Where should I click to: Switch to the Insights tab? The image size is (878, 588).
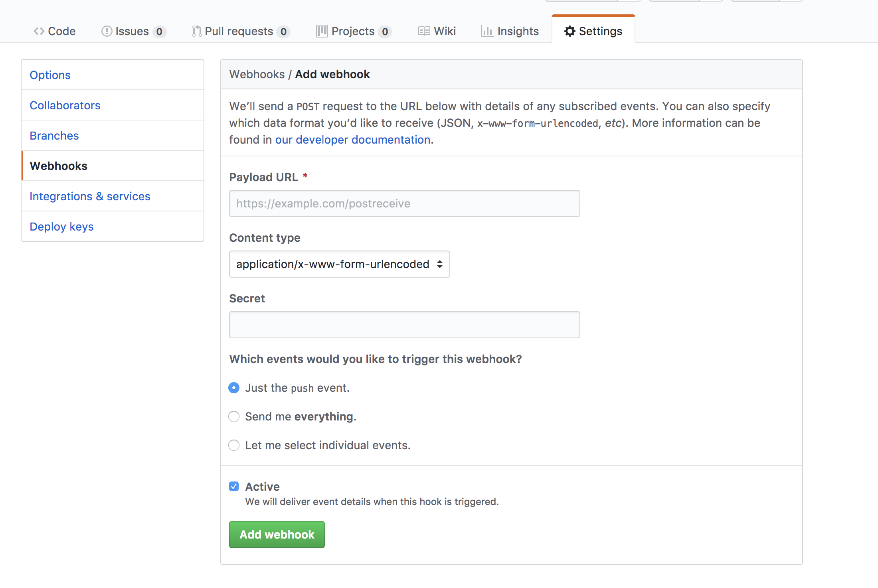click(518, 31)
